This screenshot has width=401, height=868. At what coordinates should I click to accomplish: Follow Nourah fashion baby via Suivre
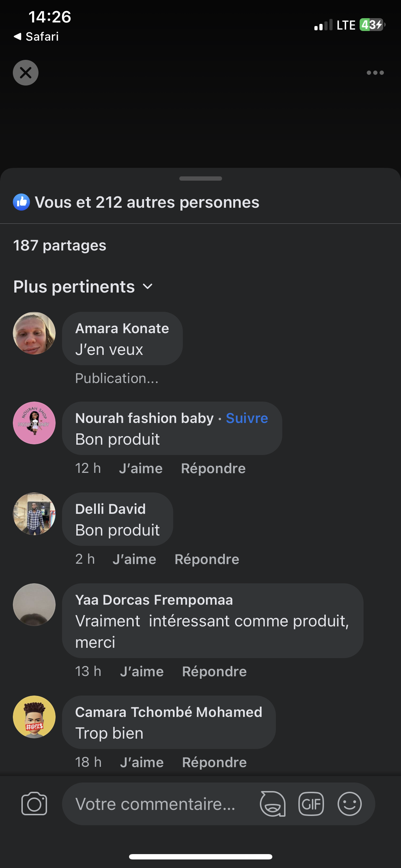247,418
